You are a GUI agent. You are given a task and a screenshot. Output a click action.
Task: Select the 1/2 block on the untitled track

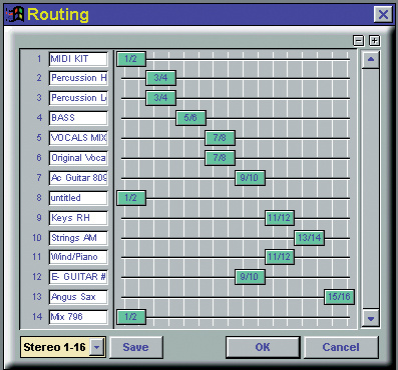(131, 198)
